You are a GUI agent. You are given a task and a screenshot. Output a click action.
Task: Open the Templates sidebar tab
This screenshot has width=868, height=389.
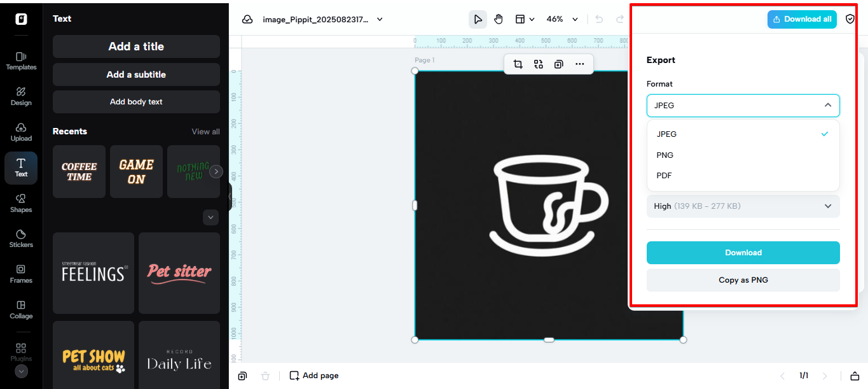tap(21, 61)
